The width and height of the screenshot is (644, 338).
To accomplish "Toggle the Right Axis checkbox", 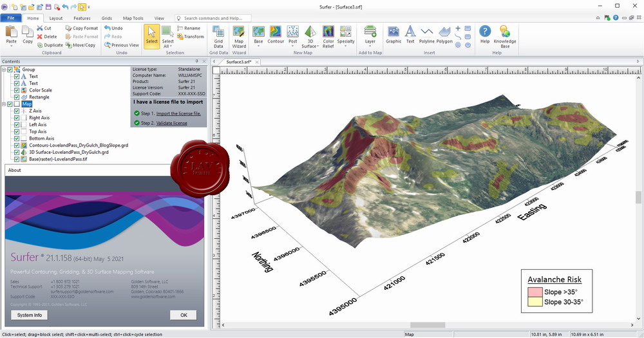I will (17, 117).
